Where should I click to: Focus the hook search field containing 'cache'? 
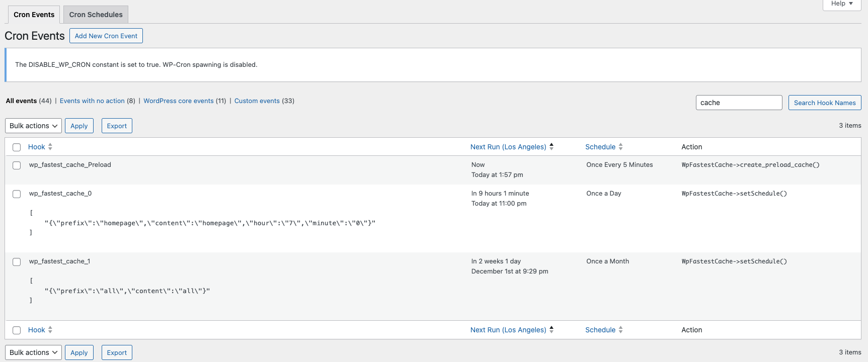pyautogui.click(x=739, y=103)
